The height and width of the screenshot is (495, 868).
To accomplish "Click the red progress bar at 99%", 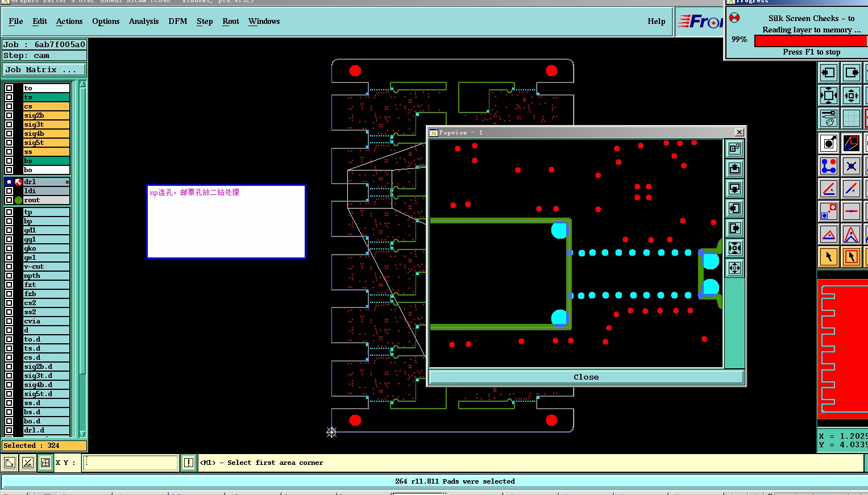I will (x=811, y=40).
